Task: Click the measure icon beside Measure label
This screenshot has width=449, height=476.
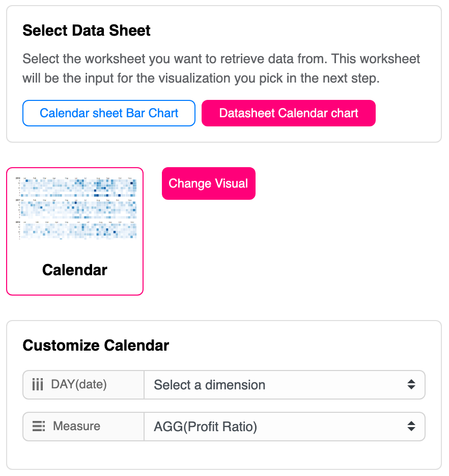Action: (39, 426)
